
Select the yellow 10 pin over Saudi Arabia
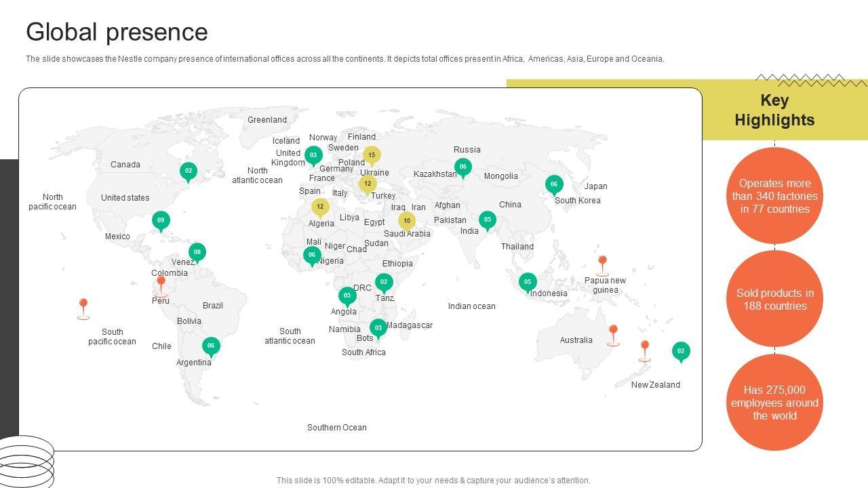406,221
